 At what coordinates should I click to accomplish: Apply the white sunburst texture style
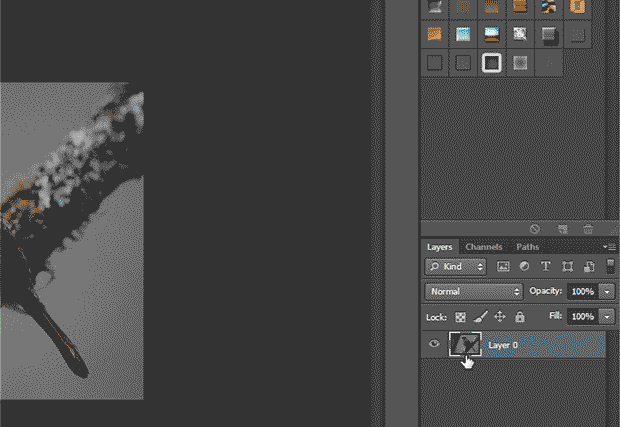click(520, 34)
